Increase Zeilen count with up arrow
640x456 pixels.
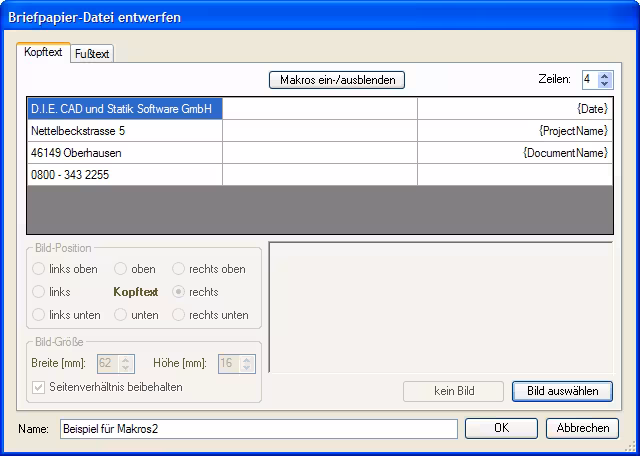(605, 75)
